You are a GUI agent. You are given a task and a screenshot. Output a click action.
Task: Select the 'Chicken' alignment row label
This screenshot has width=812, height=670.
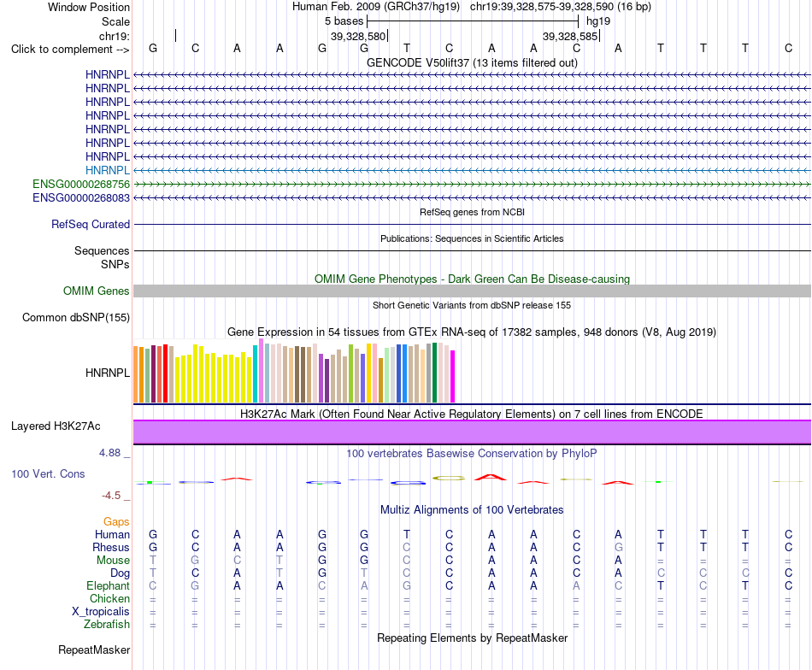(x=109, y=598)
